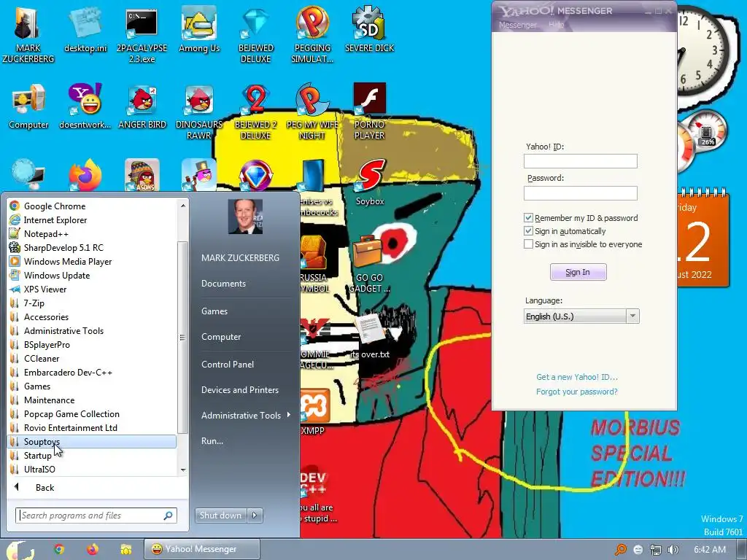Open the folder icon on taskbar
This screenshot has width=747, height=560.
(125, 549)
